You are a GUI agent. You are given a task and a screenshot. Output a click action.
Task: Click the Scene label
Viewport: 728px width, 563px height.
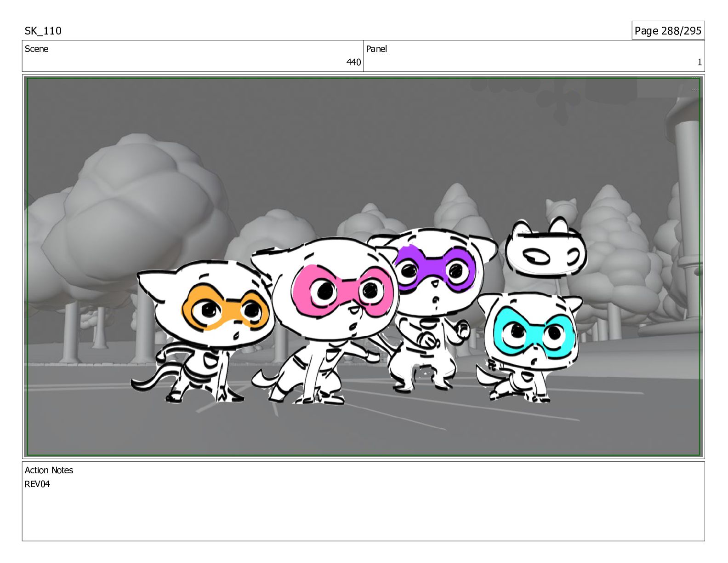36,49
